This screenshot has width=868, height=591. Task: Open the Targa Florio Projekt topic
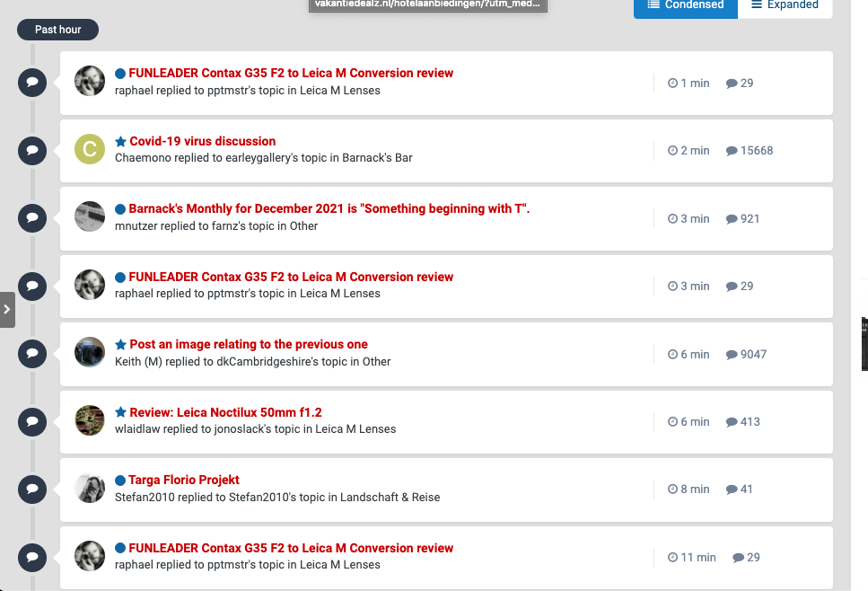pyautogui.click(x=184, y=480)
